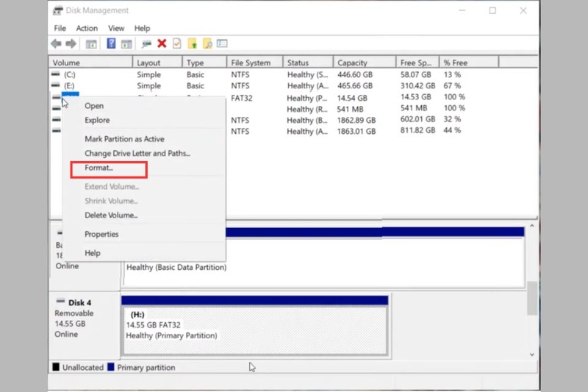This screenshot has width=588, height=392.
Task: Click Help in the context menu
Action: [93, 253]
